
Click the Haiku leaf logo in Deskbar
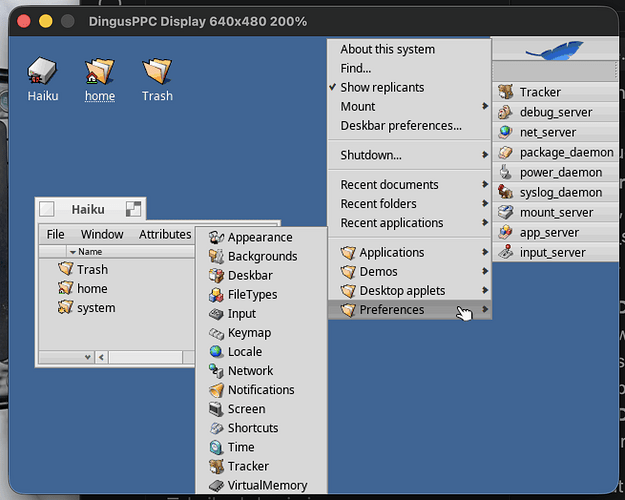click(554, 50)
